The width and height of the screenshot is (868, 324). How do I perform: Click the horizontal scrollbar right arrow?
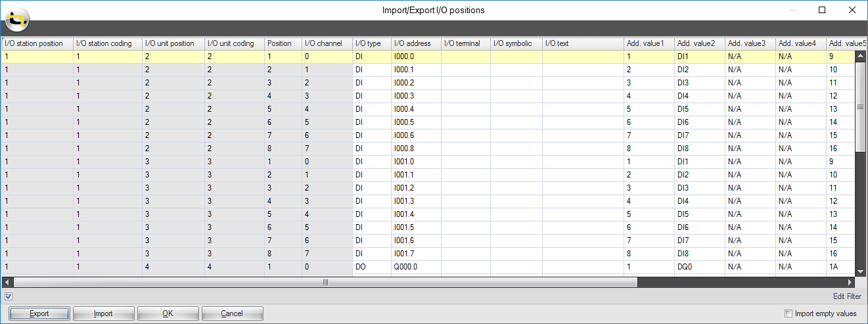tap(850, 282)
